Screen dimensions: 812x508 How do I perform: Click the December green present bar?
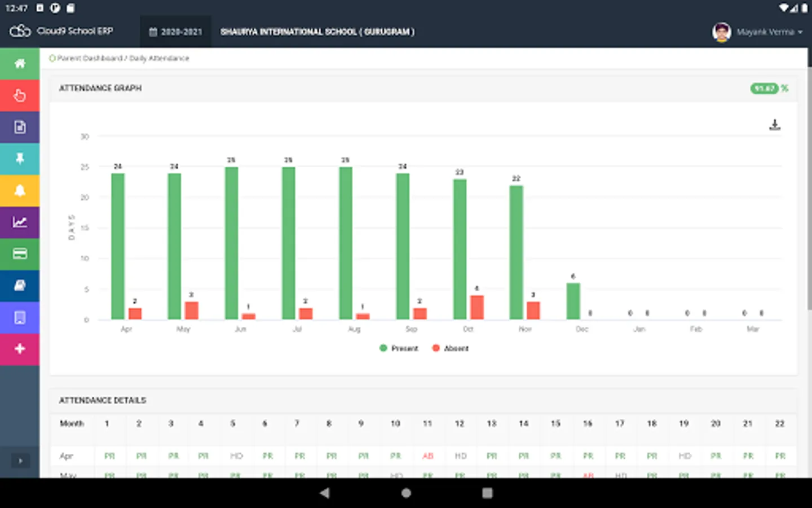(x=573, y=301)
